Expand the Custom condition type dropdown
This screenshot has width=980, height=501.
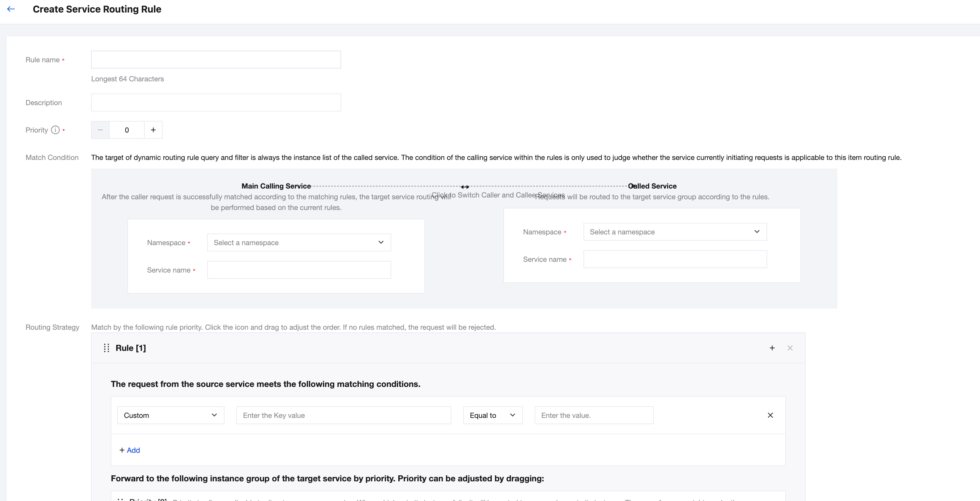click(171, 415)
